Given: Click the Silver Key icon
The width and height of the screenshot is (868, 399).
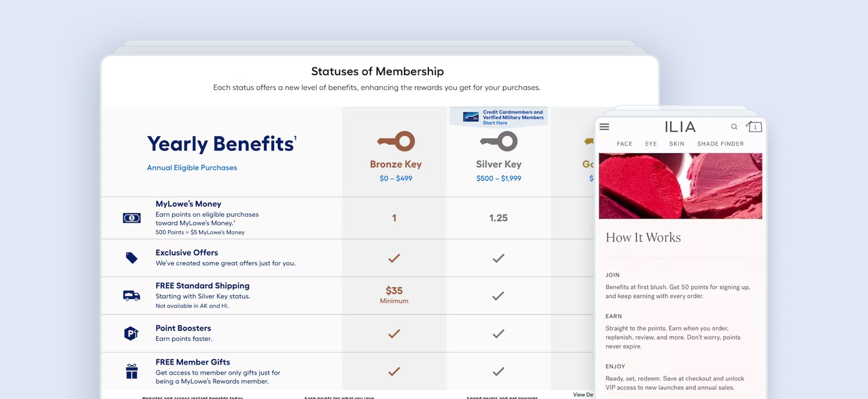Looking at the screenshot, I should coord(499,141).
